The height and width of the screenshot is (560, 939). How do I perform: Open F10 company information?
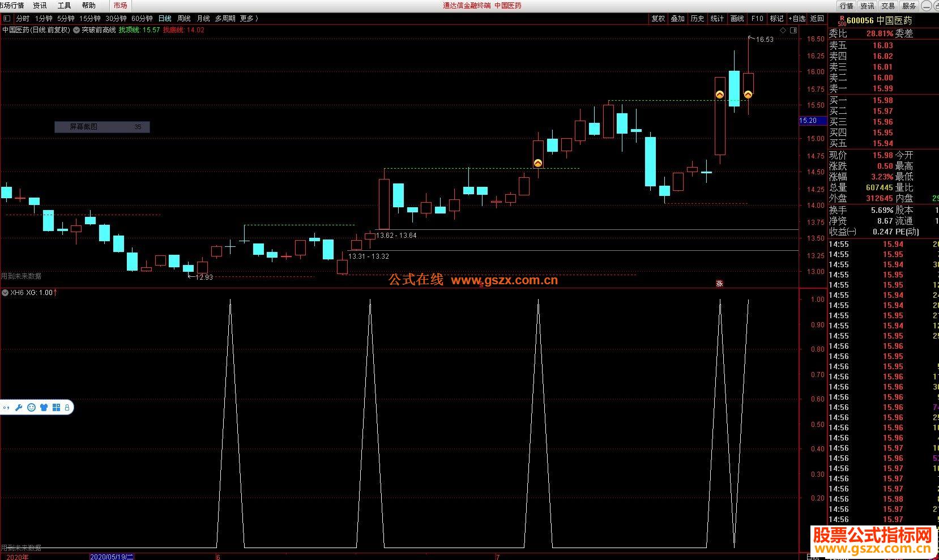(x=757, y=19)
